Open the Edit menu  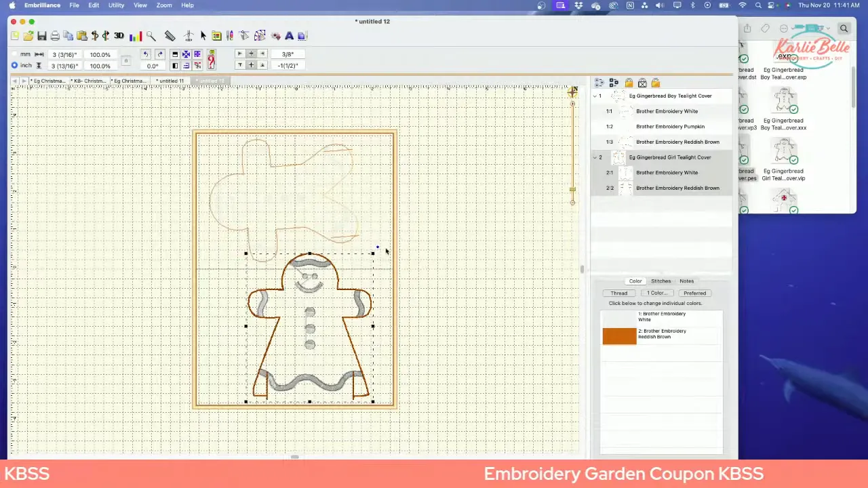[x=94, y=5]
